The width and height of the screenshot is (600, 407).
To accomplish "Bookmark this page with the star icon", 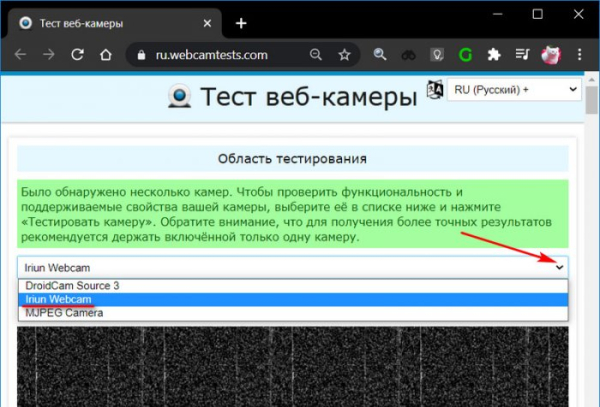I will point(344,55).
